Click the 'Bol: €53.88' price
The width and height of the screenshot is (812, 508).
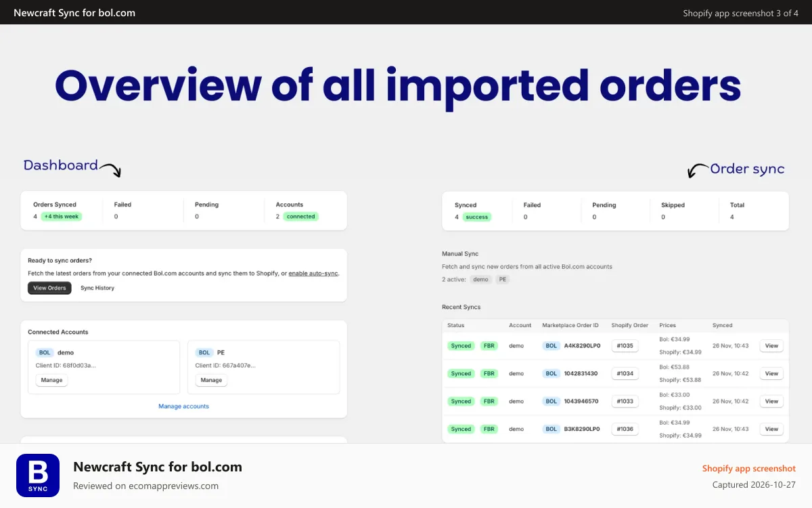pos(675,366)
